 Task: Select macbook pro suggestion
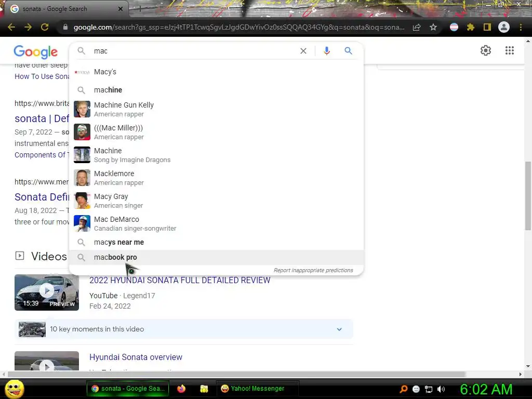pos(217,257)
